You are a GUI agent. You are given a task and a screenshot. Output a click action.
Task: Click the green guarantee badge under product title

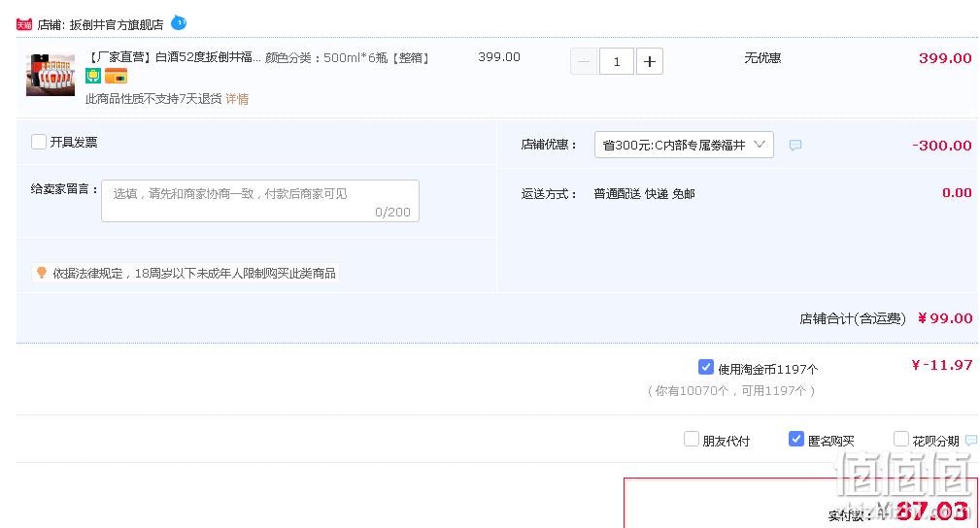(93, 77)
